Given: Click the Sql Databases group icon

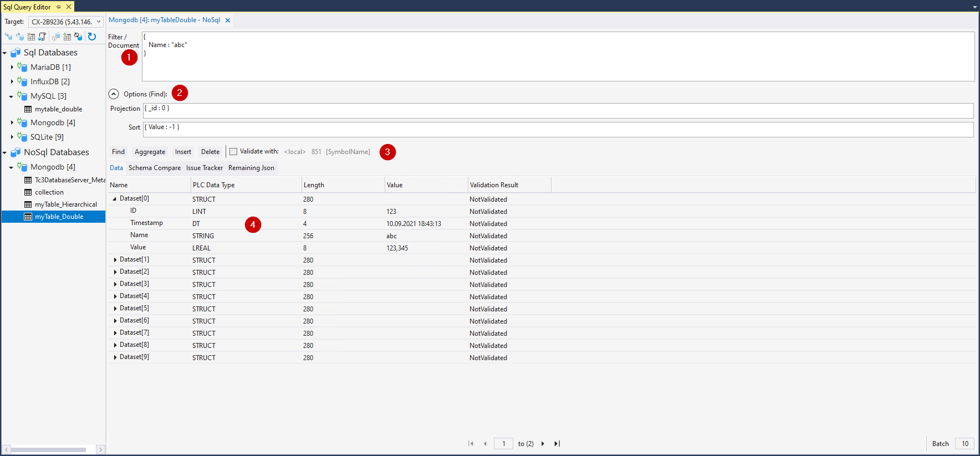Looking at the screenshot, I should 16,53.
